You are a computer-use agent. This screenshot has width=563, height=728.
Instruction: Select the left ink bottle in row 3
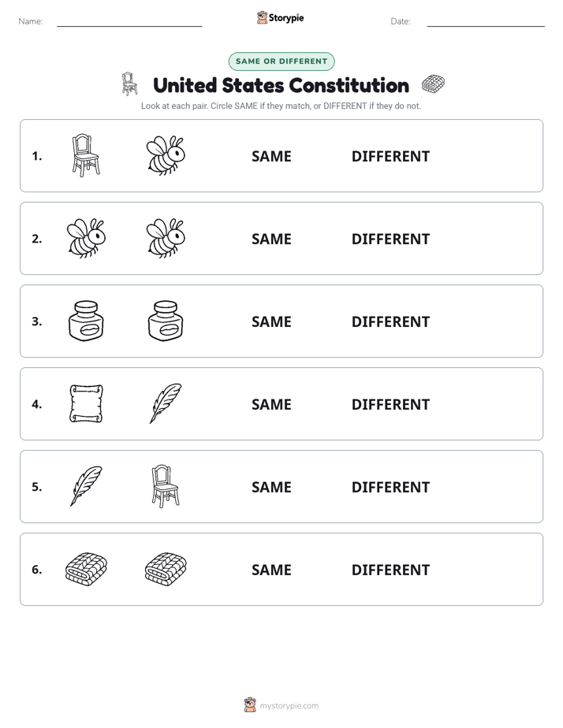pyautogui.click(x=86, y=321)
